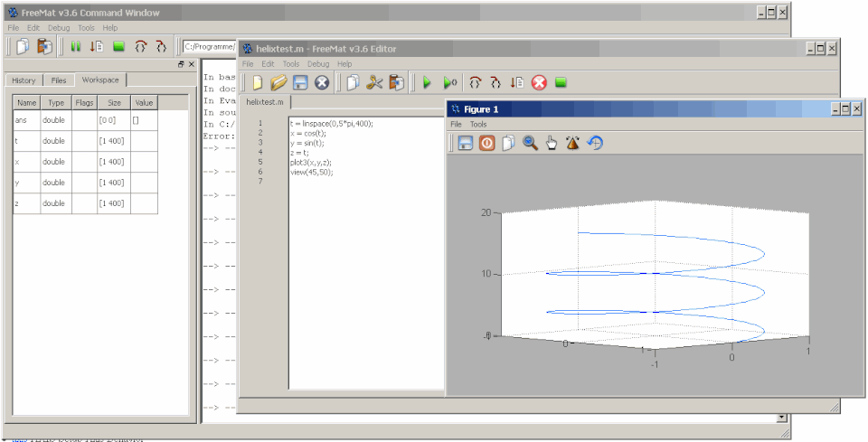Select the zoom magnifier tool in Figure 1
The width and height of the screenshot is (868, 442).
(x=531, y=144)
